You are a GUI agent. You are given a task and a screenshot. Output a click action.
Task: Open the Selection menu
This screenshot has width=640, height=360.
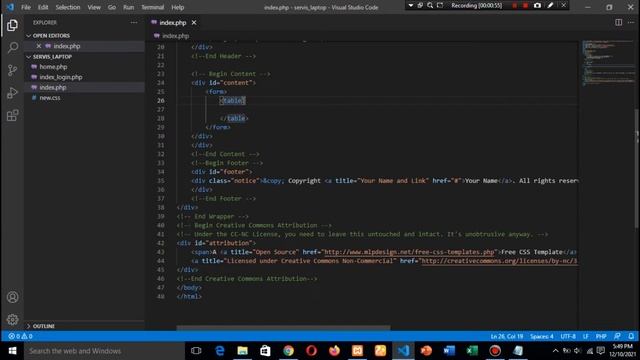click(x=68, y=7)
